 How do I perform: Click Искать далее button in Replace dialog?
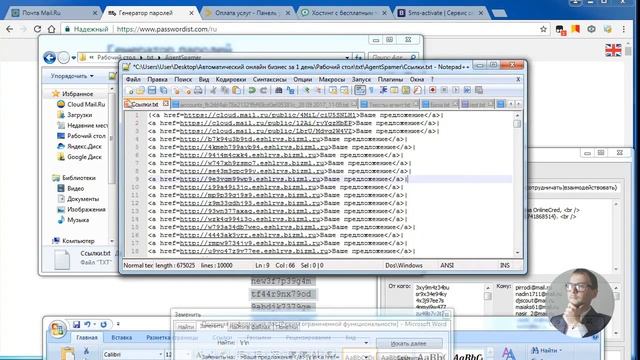coord(409,344)
